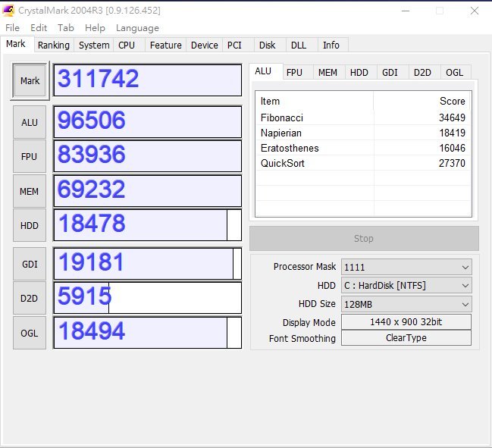492x448 pixels.
Task: Click the 1440 x 900 display mode button
Action: tap(406, 321)
